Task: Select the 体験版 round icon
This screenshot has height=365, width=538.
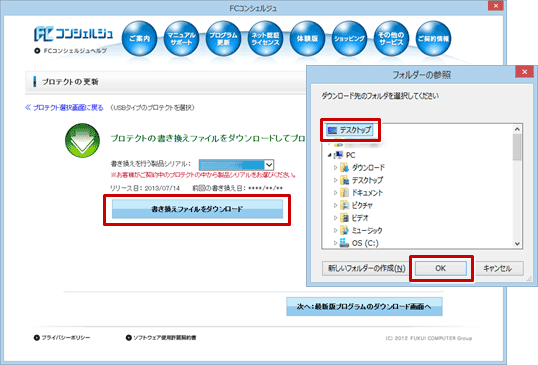Action: pos(307,38)
